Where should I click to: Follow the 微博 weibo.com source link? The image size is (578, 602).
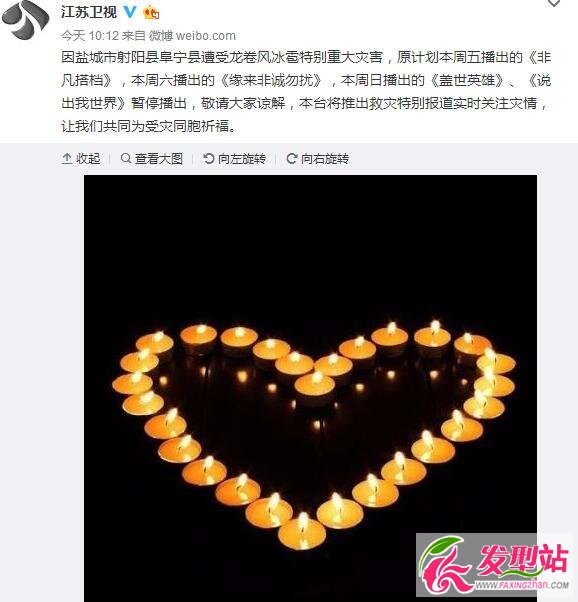(x=192, y=36)
